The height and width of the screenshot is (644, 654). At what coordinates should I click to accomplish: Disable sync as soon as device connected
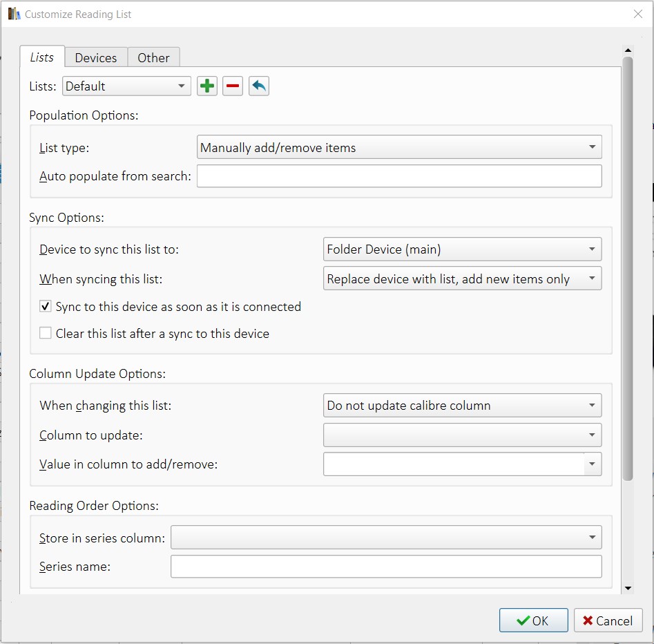(46, 307)
